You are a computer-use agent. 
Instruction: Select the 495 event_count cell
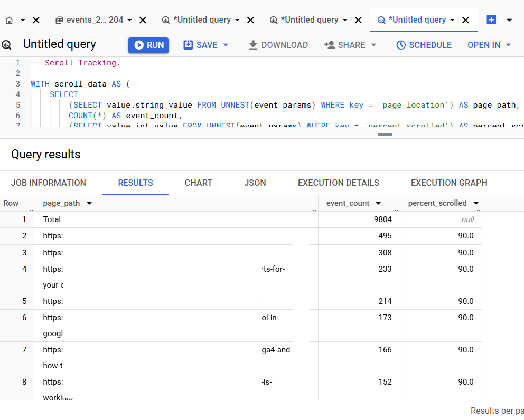(x=359, y=236)
